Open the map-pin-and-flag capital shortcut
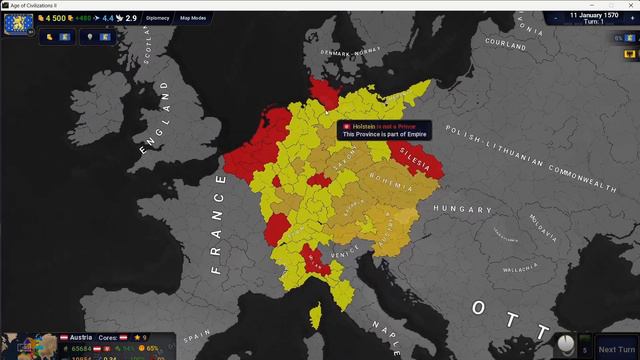 coord(98,37)
